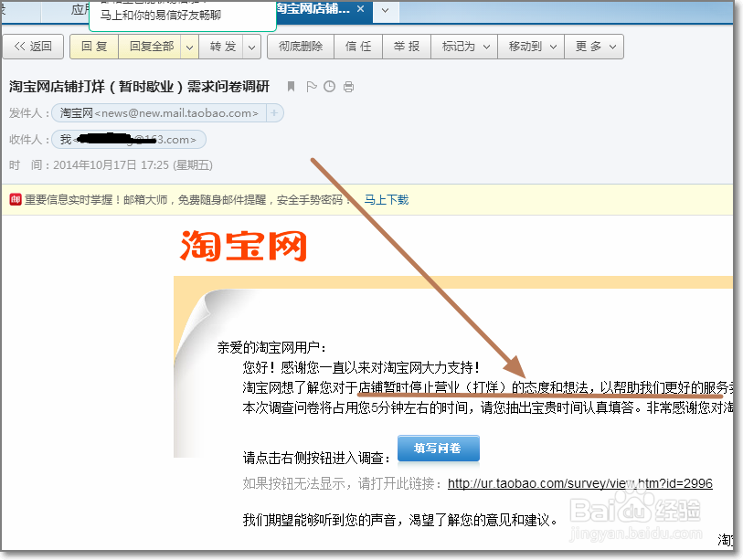
Task: Report this email with 举报
Action: [407, 47]
